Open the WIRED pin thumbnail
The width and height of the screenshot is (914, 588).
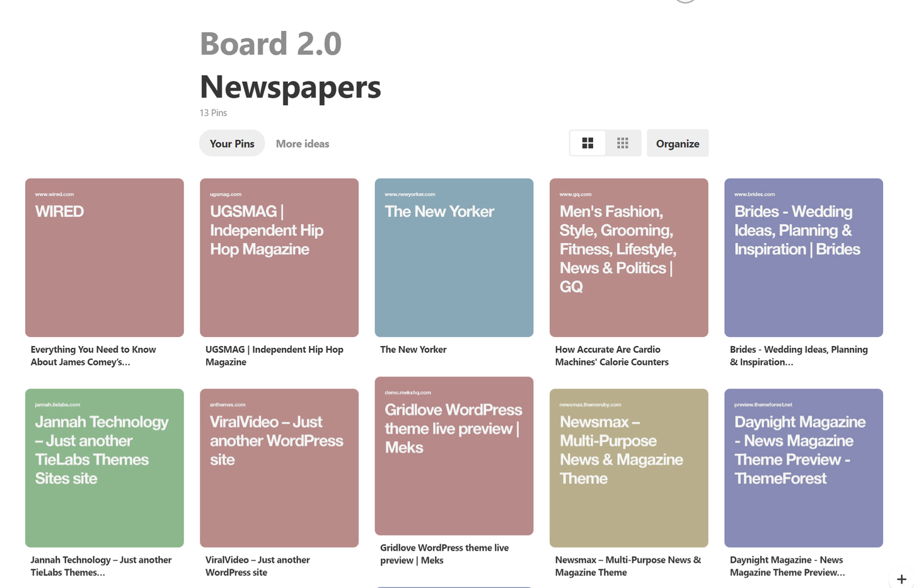click(x=105, y=258)
